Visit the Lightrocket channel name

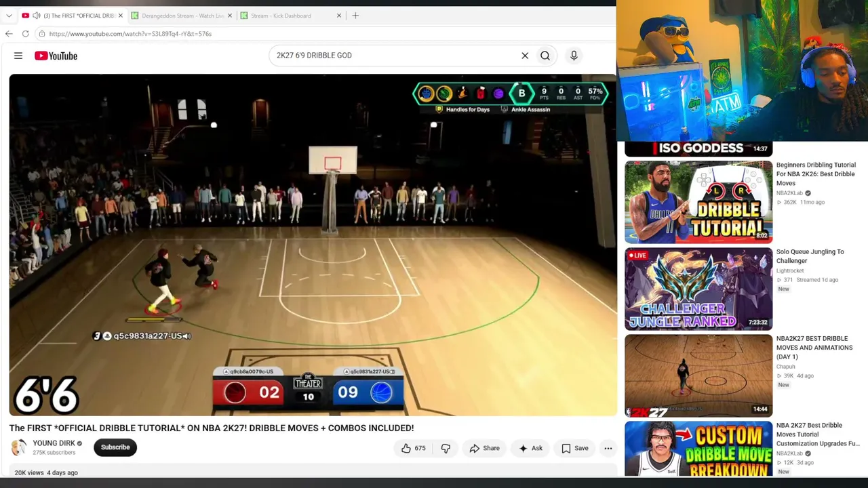tap(790, 270)
